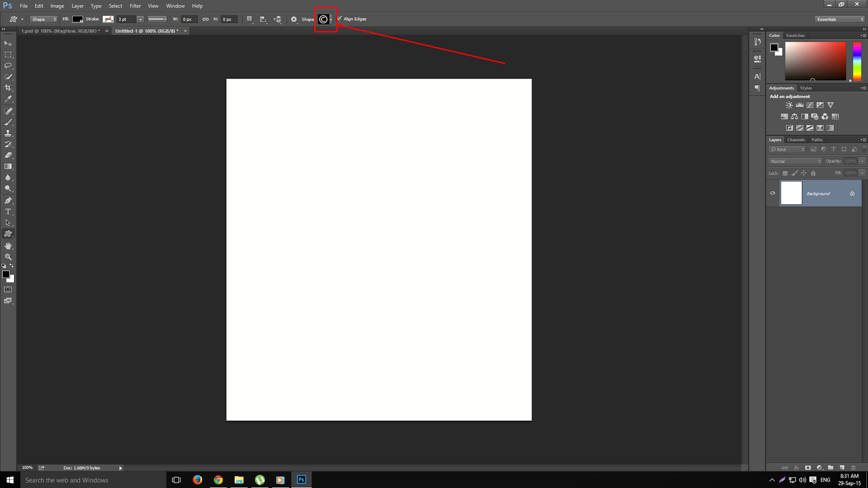The image size is (868, 488).
Task: Close the Untitled-1 document tab
Action: click(185, 31)
